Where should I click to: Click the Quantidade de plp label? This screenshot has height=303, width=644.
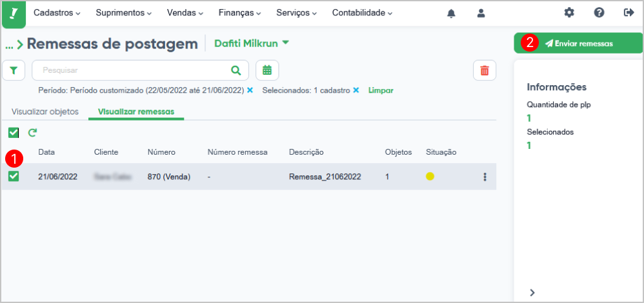559,104
